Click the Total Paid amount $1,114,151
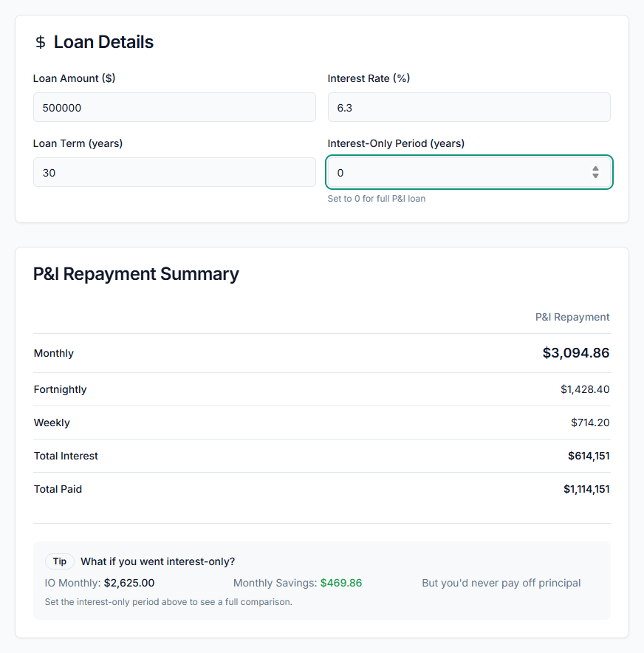644x653 pixels. click(586, 489)
